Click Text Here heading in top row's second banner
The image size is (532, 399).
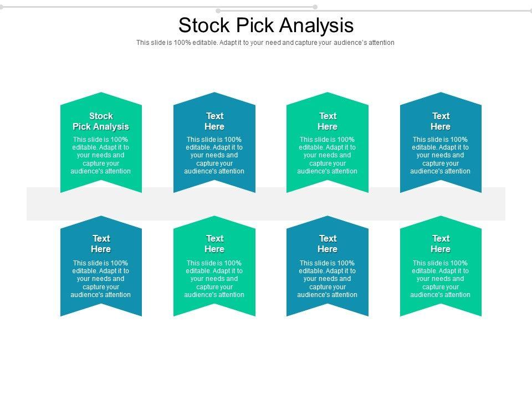point(214,121)
